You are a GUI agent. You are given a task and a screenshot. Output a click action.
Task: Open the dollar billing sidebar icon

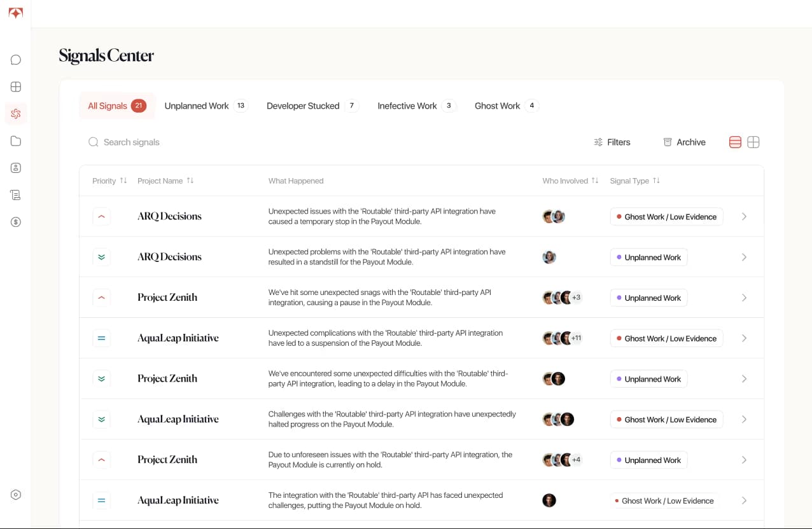16,222
